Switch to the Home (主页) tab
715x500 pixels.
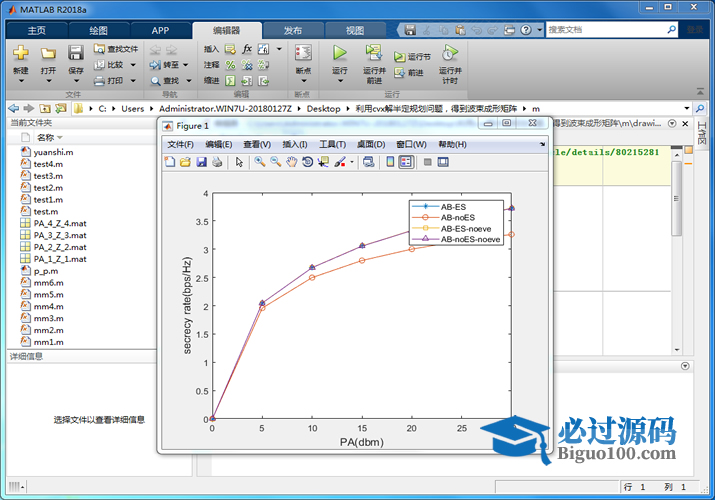(x=36, y=31)
